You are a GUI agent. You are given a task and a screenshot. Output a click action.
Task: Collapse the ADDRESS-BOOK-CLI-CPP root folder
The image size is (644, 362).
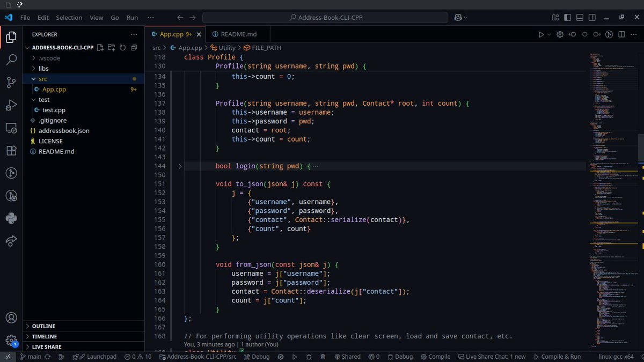point(63,47)
